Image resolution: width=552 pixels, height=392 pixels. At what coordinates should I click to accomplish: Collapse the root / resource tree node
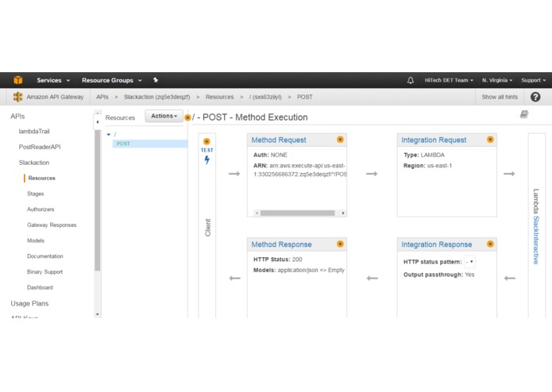(x=109, y=134)
